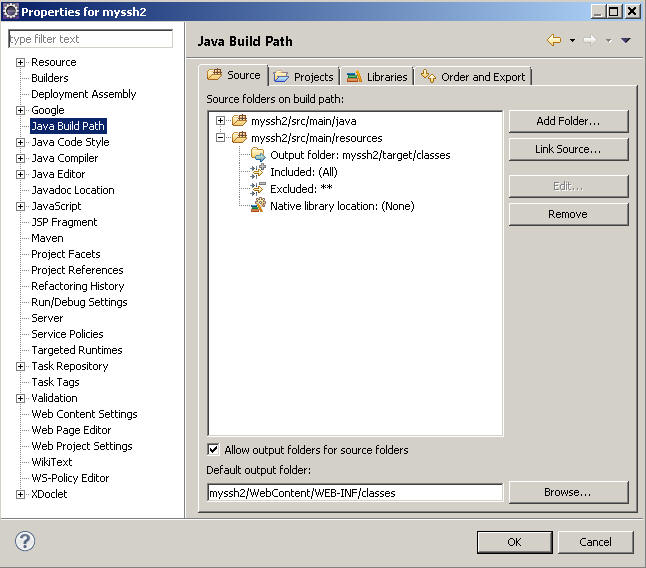Image resolution: width=646 pixels, height=568 pixels.
Task: Expand the Java Code Style category
Action: (x=20, y=143)
